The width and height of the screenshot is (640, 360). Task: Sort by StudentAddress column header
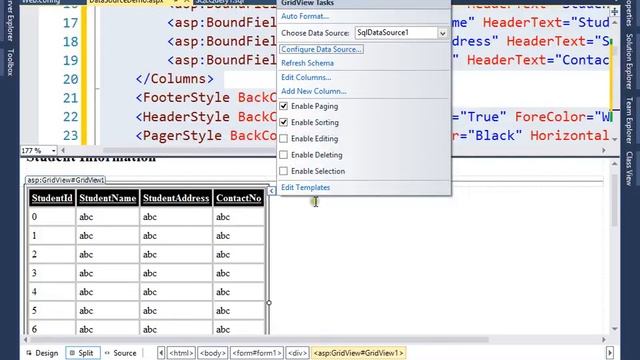coord(176,198)
